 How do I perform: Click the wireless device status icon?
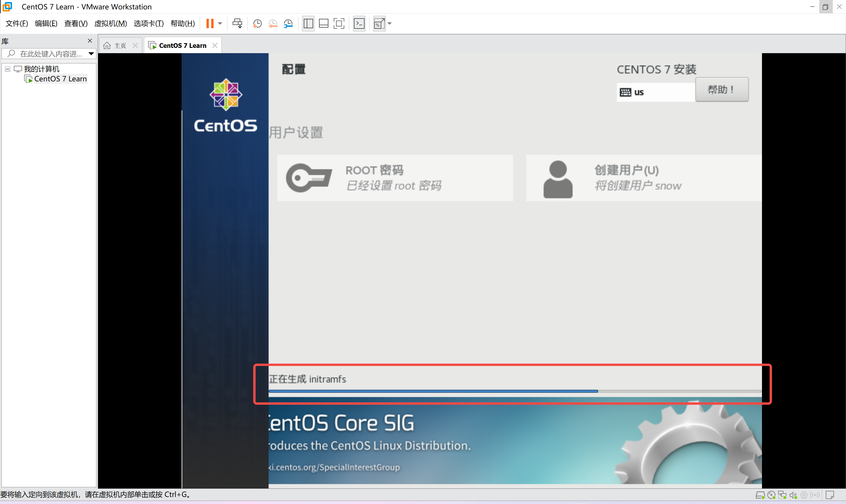[x=815, y=495]
